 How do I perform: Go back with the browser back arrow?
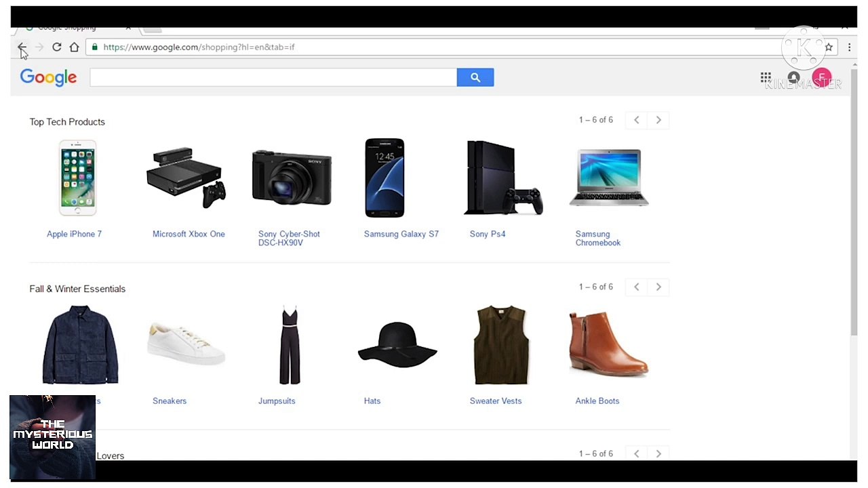coord(22,47)
